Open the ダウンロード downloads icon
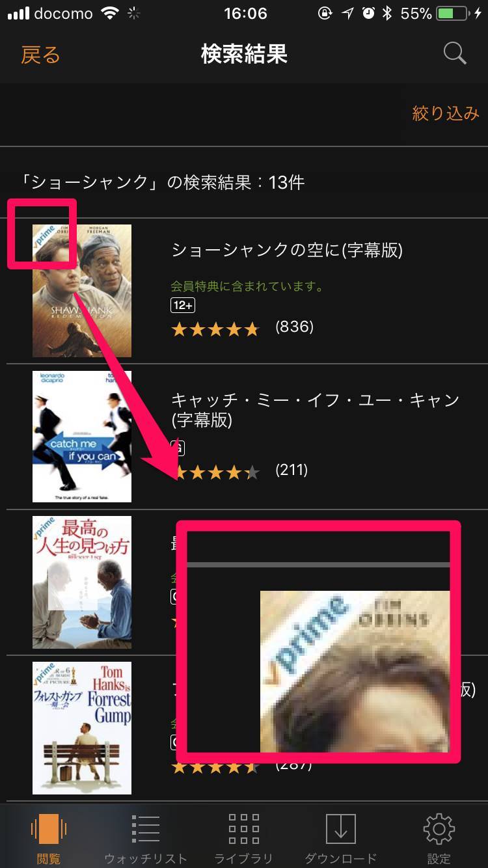 [341, 829]
